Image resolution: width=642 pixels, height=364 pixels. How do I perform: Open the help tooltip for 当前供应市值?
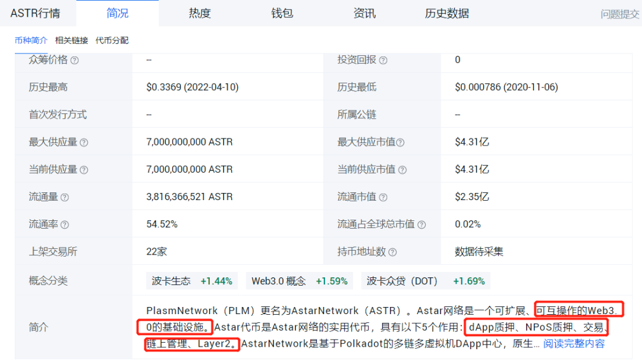[402, 170]
